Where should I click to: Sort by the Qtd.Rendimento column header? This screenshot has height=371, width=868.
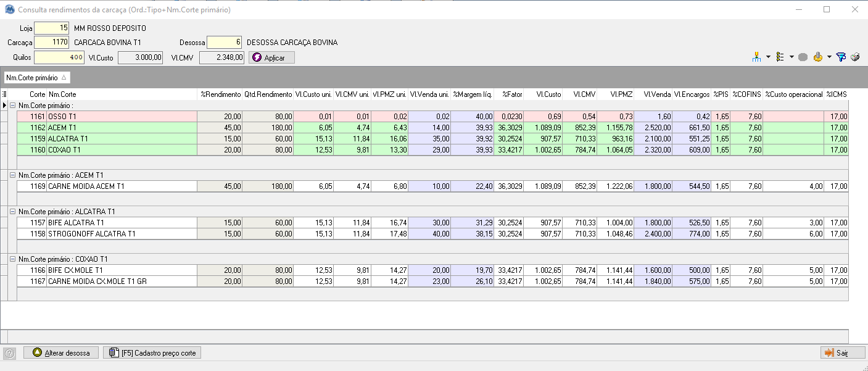(268, 94)
